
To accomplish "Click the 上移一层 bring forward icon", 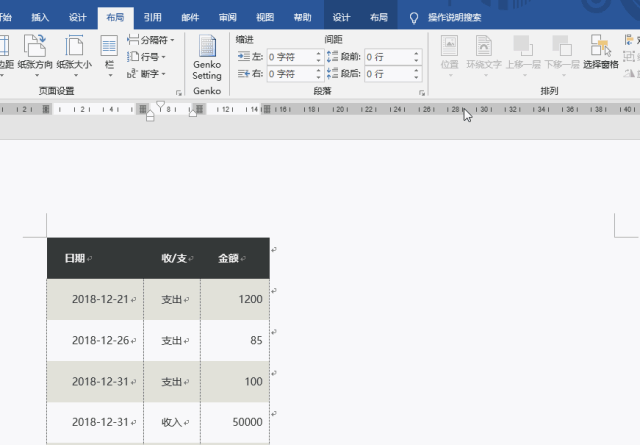I will 523,52.
